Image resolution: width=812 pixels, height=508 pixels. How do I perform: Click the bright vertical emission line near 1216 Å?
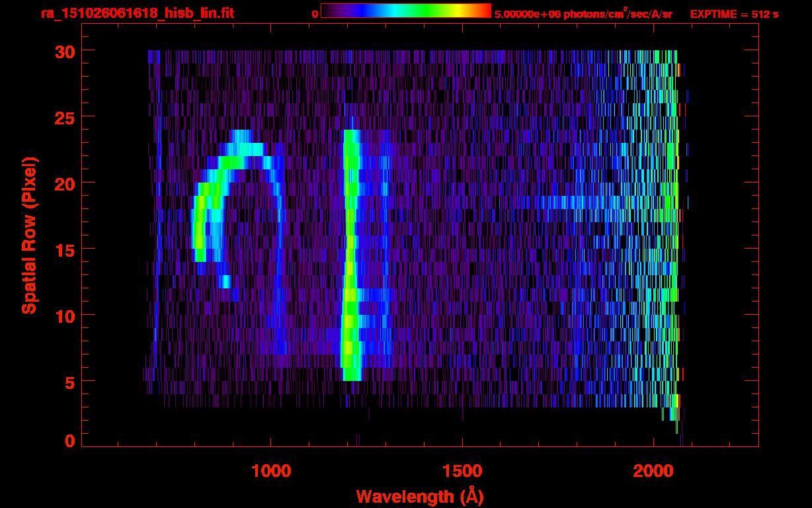tap(350, 255)
